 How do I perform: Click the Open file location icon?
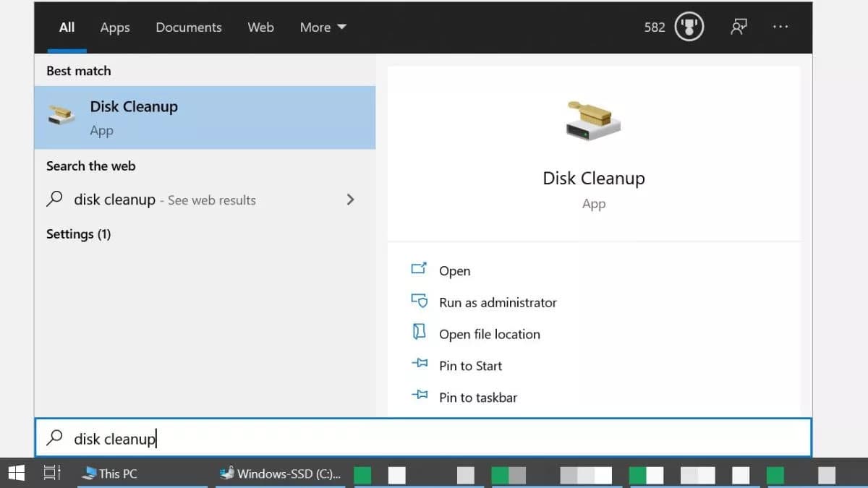coord(420,333)
